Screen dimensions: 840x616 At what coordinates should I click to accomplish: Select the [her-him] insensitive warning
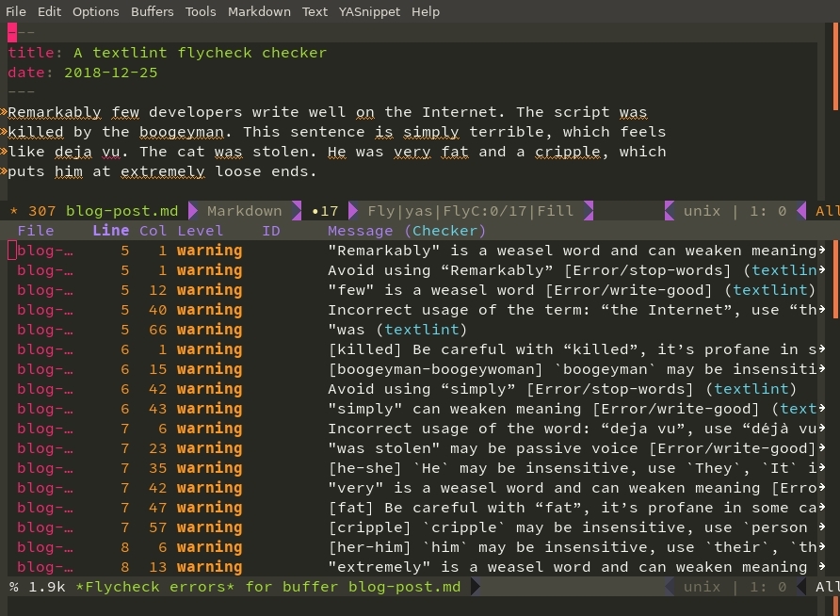coord(416,548)
